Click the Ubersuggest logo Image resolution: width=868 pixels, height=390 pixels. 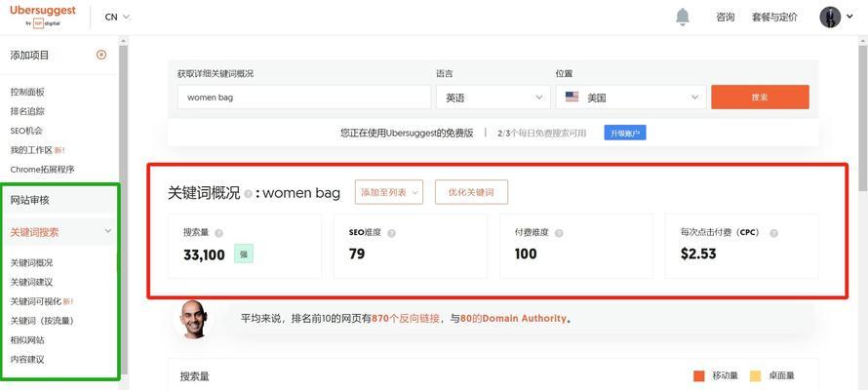[x=43, y=16]
